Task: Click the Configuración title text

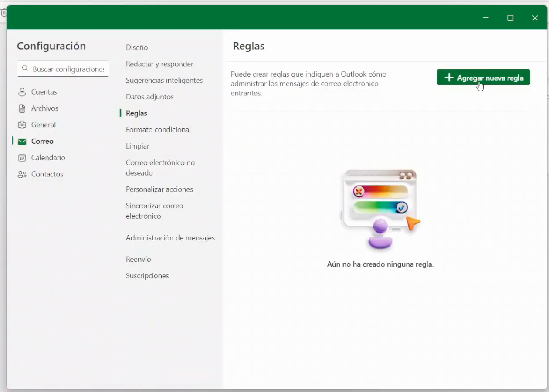Action: click(x=51, y=46)
